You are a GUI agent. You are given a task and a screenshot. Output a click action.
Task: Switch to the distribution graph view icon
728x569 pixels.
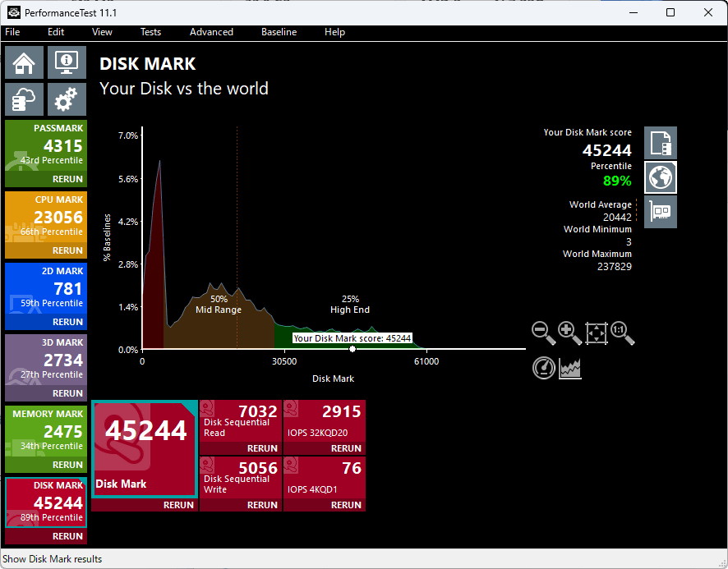[x=570, y=368]
